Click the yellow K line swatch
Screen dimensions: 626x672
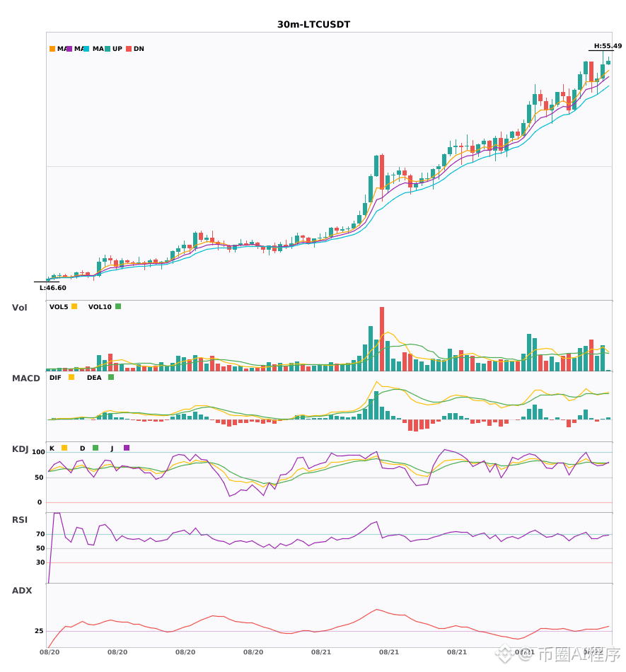(64, 448)
